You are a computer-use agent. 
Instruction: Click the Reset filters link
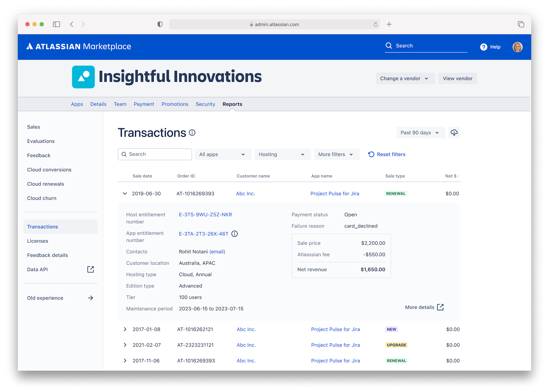391,154
